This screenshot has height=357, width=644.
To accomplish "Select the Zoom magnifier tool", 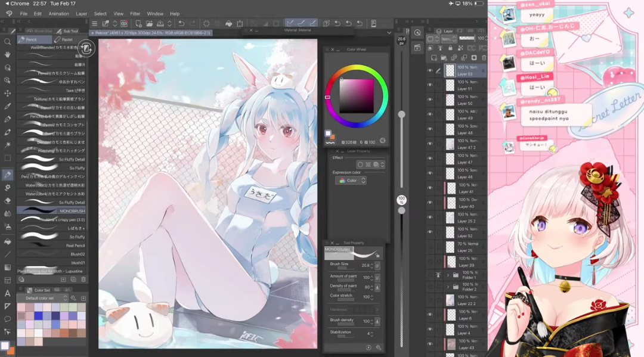I will 7,42.
